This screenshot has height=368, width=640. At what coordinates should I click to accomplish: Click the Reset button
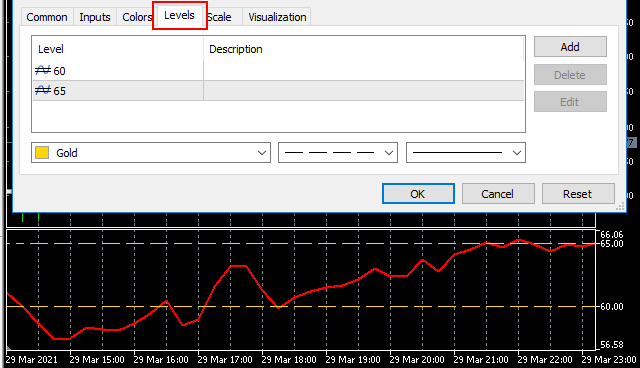pyautogui.click(x=578, y=194)
